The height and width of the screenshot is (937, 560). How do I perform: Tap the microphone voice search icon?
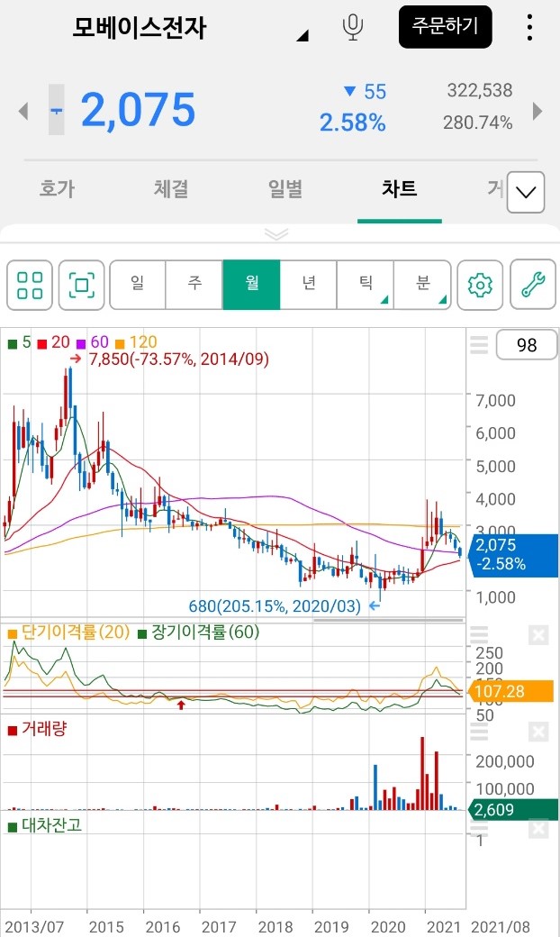click(x=353, y=28)
